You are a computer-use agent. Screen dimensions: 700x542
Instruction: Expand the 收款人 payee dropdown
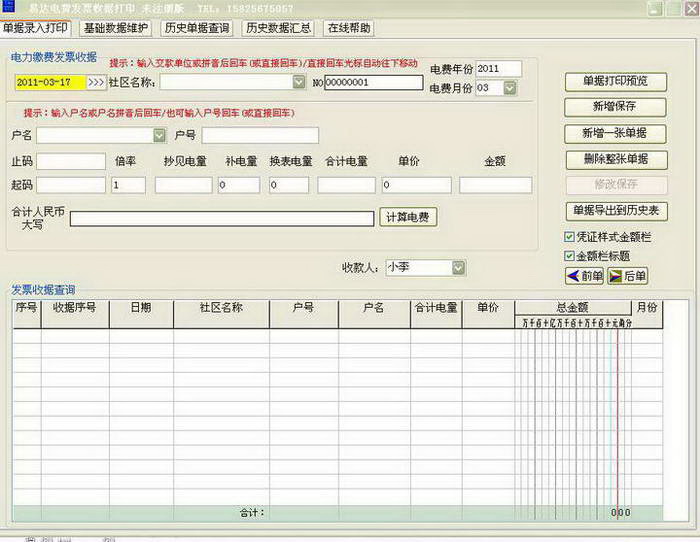(458, 268)
